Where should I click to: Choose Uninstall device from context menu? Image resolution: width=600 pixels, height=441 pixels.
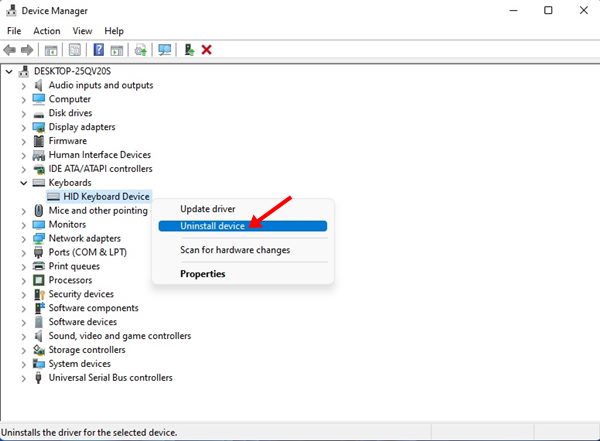pyautogui.click(x=212, y=227)
